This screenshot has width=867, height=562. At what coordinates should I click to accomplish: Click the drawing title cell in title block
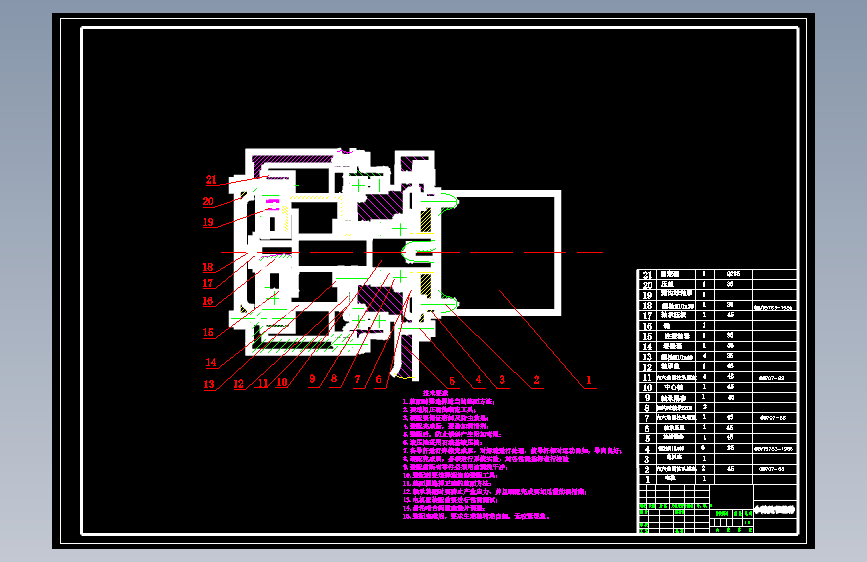(x=775, y=509)
